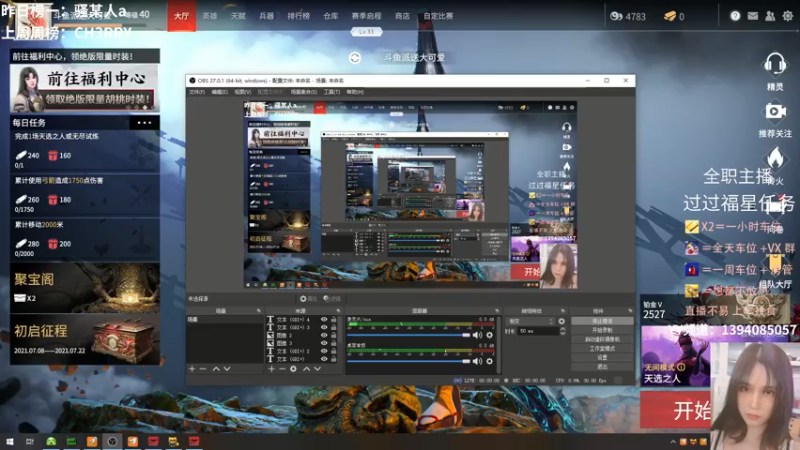This screenshot has width=800, height=450.
Task: Open transition properties gear icon
Action: point(562,321)
